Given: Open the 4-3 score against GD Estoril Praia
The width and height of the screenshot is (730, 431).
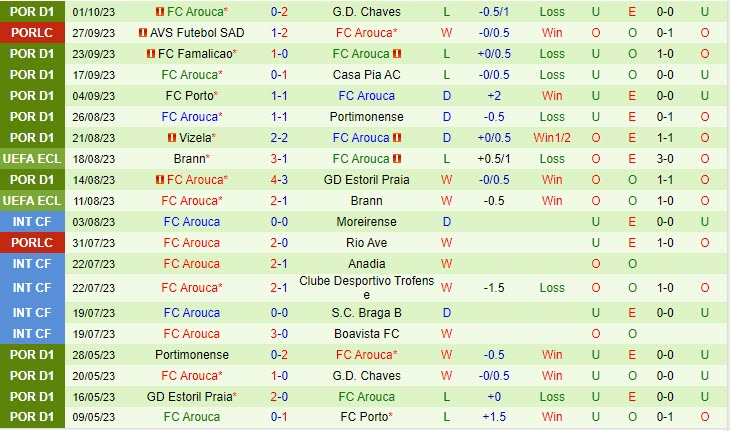Looking at the screenshot, I should [279, 180].
